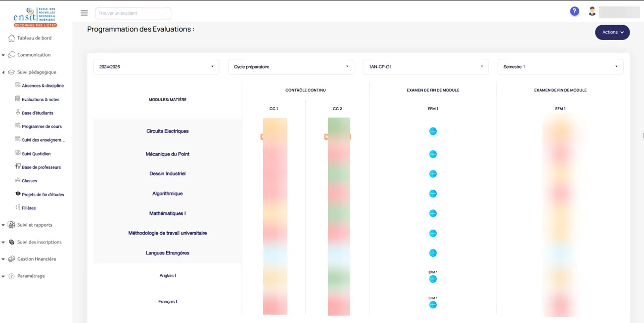644x323 pixels.
Task: Open the Semestre 1 dropdown
Action: (560, 67)
